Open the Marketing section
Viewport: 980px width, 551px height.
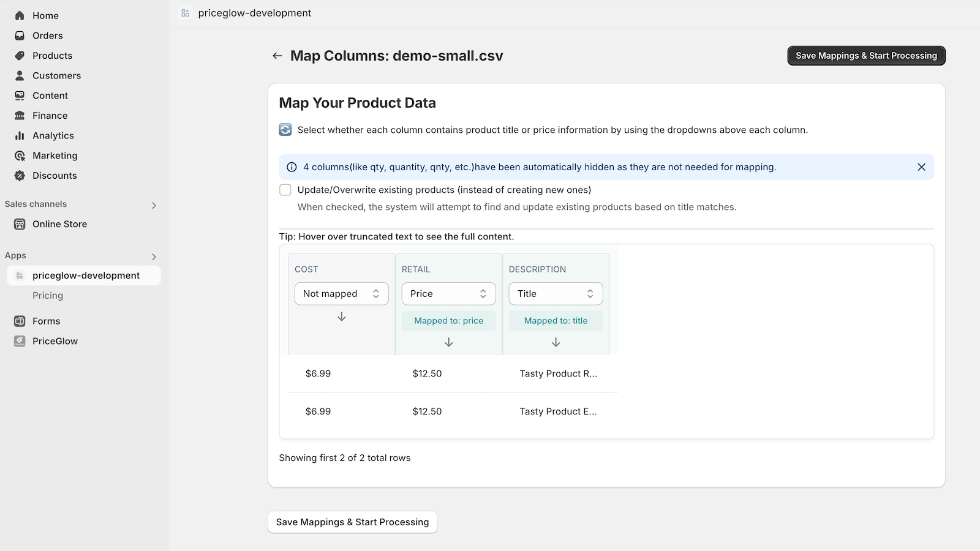(55, 156)
